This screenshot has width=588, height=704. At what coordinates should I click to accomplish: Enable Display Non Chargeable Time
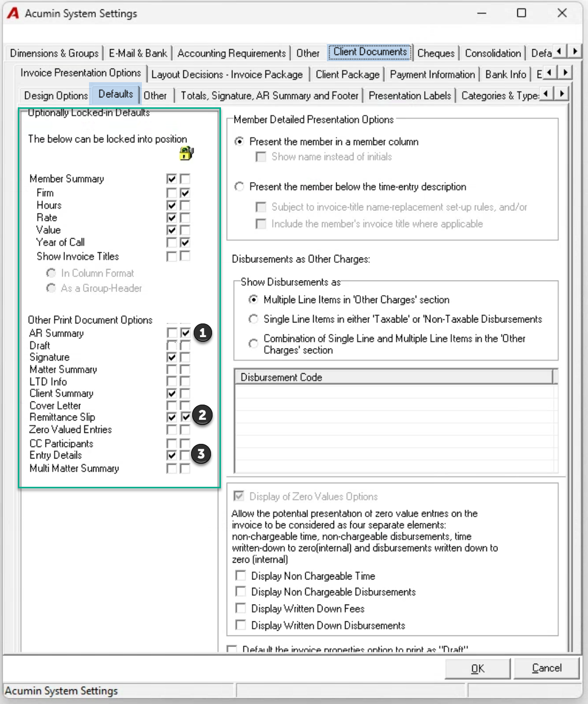[x=241, y=576]
